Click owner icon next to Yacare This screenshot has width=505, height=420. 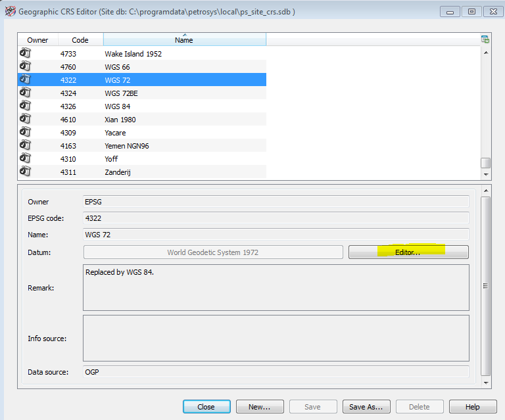[x=25, y=132]
